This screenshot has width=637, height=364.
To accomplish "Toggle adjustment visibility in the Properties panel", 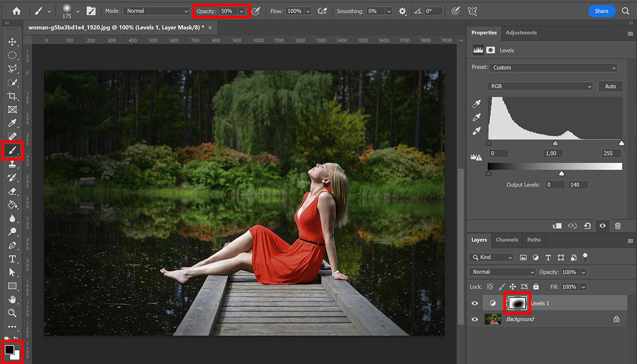I will coord(602,226).
